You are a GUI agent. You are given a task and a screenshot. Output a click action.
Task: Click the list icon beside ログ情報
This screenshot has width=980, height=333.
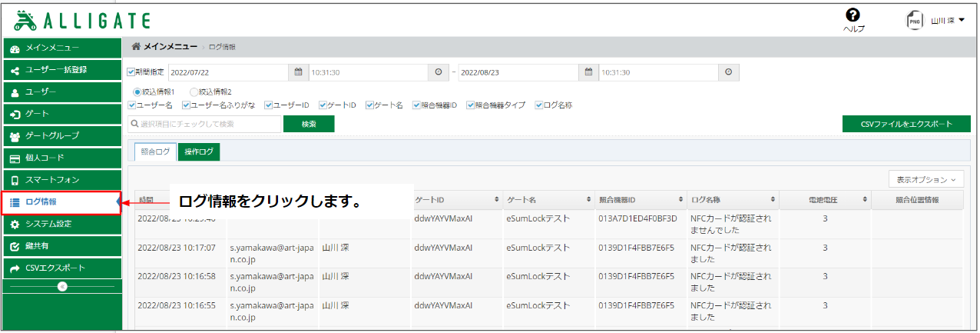pos(15,202)
